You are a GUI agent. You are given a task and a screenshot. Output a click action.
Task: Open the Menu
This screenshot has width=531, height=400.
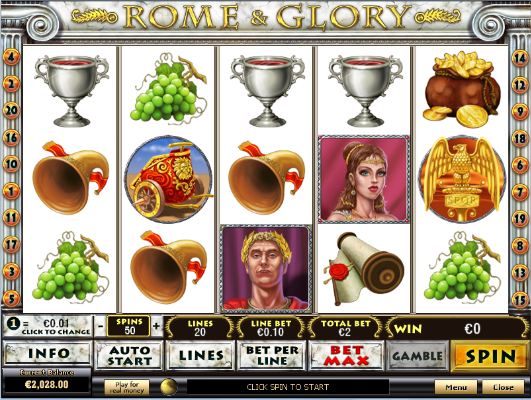pos(456,387)
